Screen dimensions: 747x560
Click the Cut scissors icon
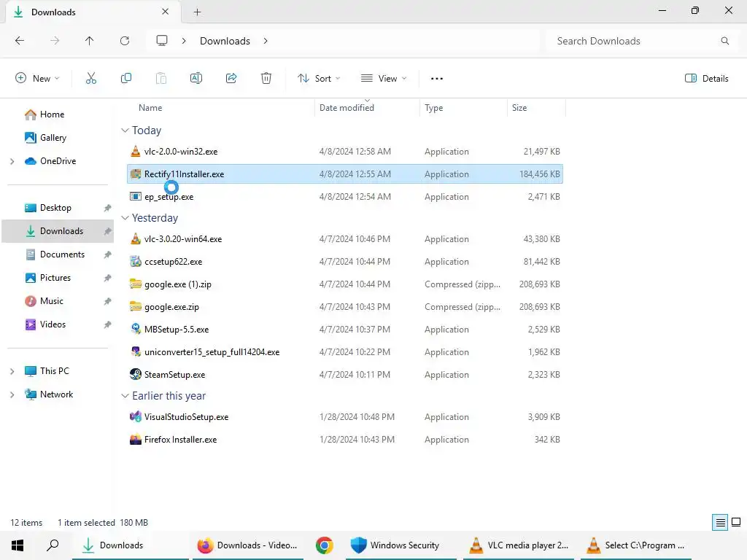91,79
